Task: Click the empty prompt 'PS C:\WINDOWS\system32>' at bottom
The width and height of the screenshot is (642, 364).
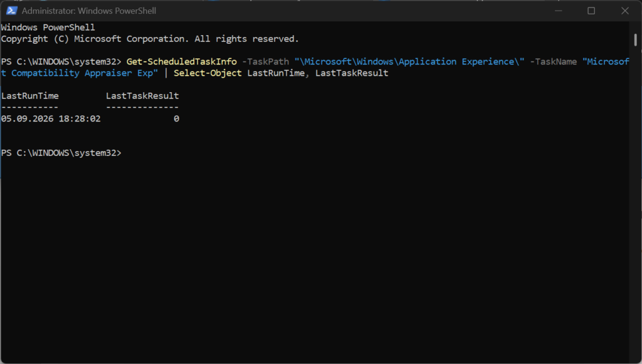Action: coord(61,153)
